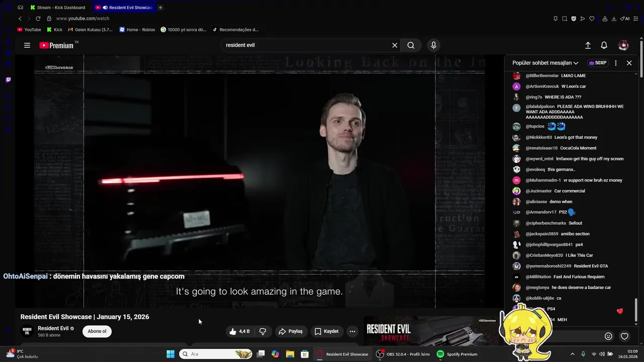Open Resident Evil channel name link
The image size is (644, 362).
click(x=53, y=328)
